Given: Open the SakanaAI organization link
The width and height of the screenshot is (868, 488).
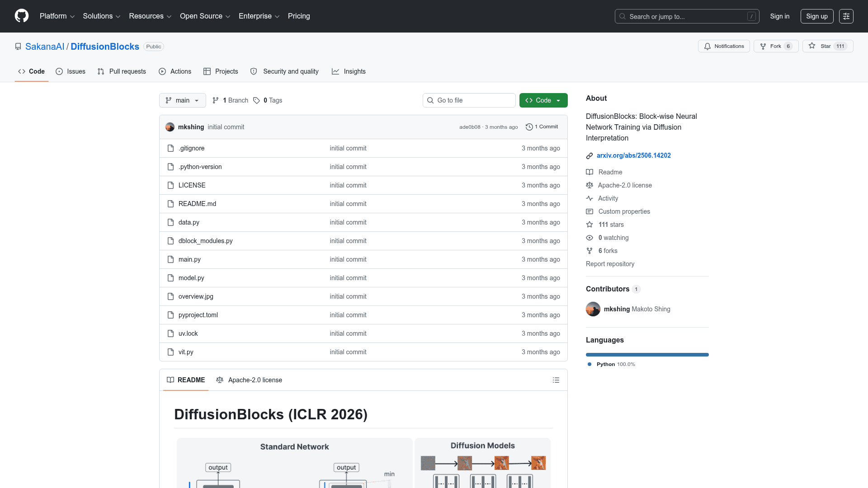Looking at the screenshot, I should pyautogui.click(x=45, y=47).
